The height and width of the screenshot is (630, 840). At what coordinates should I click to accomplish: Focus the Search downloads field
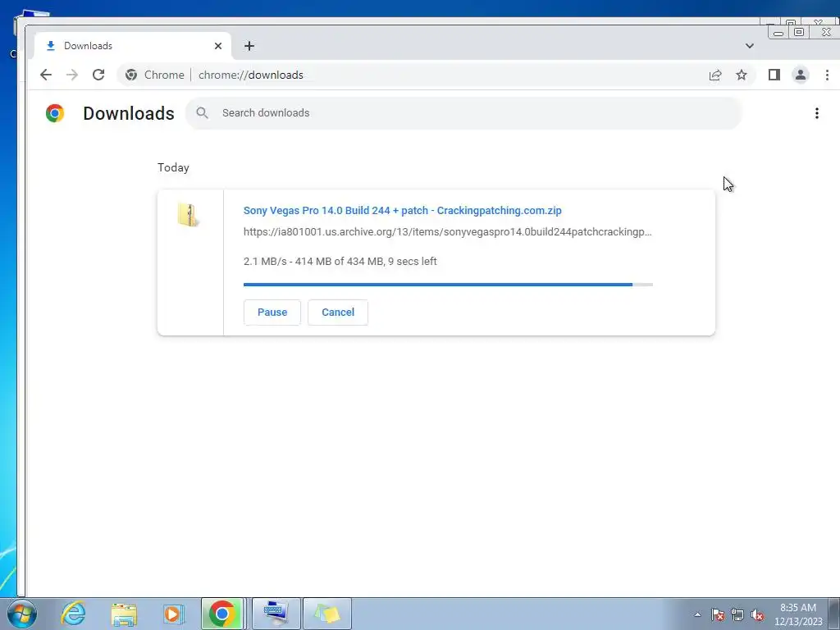pos(463,113)
